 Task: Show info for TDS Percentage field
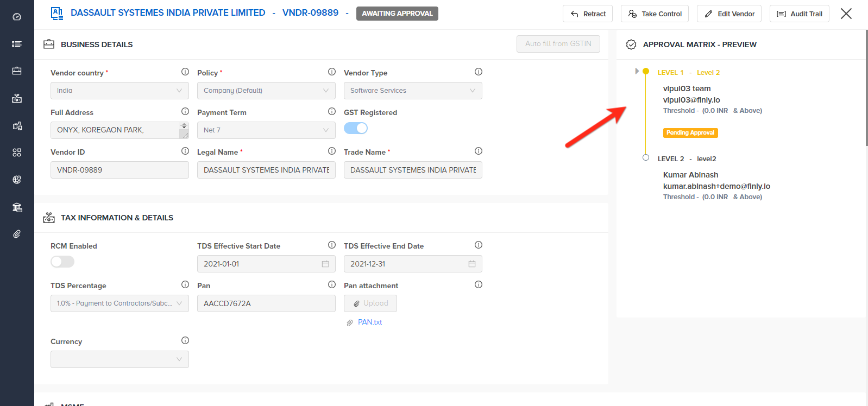coord(185,284)
